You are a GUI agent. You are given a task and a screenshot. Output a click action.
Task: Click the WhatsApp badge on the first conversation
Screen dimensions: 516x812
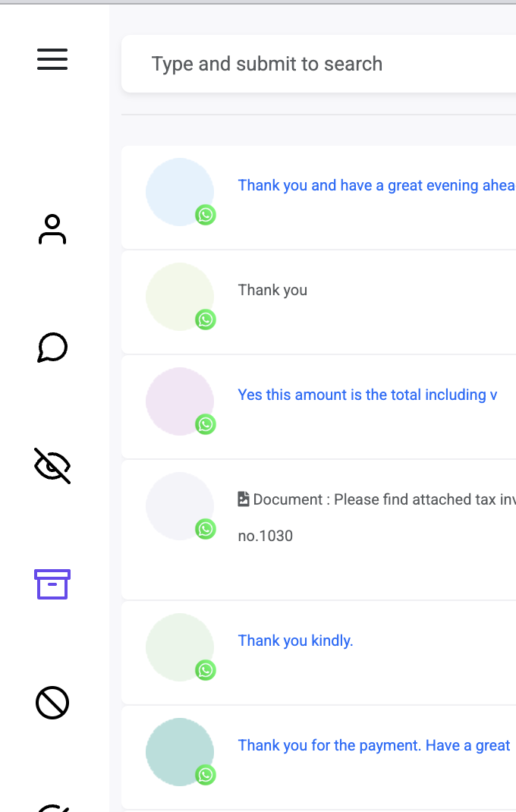[206, 215]
